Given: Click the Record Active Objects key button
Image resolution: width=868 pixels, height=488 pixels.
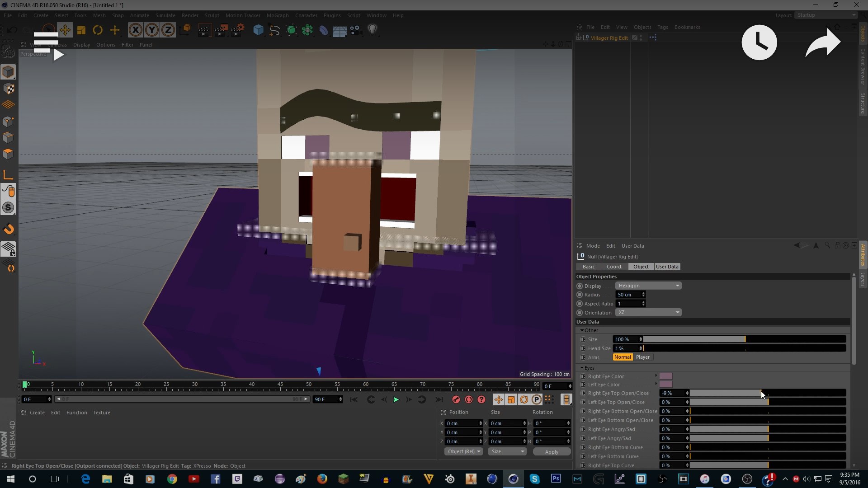Looking at the screenshot, I should pos(456,399).
